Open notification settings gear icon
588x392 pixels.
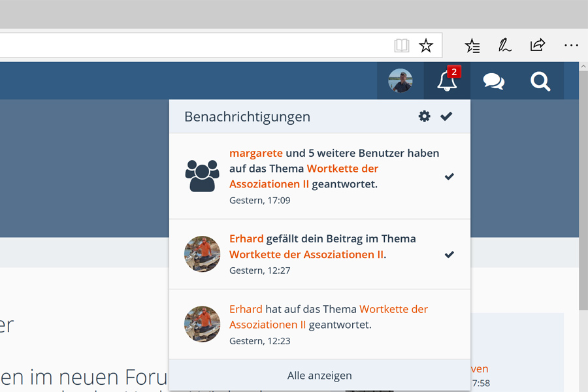425,116
